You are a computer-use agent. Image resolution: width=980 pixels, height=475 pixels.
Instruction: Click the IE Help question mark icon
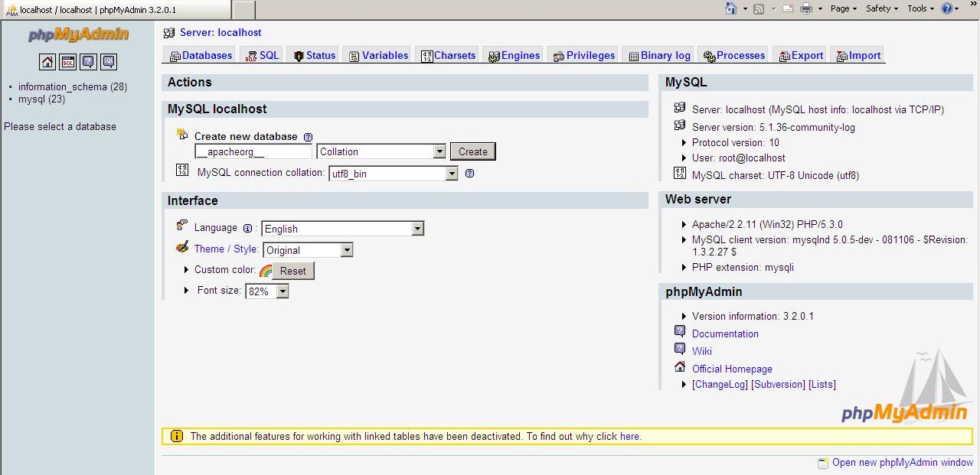pos(947,8)
